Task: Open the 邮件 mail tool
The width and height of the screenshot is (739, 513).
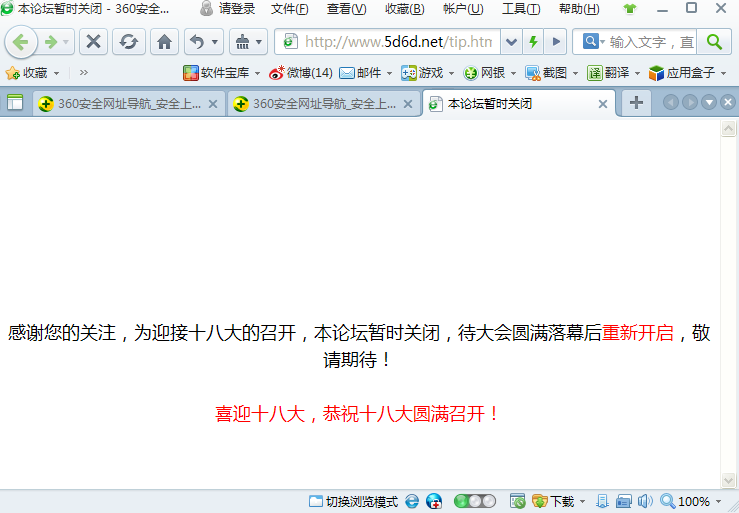Action: (x=361, y=73)
